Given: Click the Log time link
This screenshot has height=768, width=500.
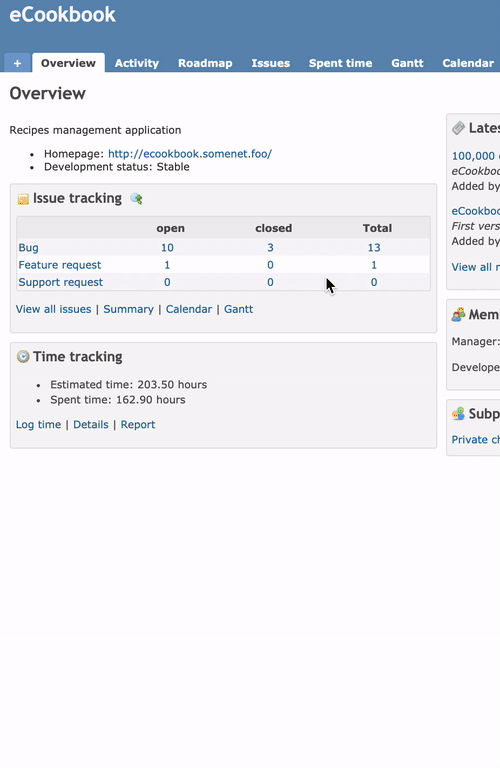Looking at the screenshot, I should (38, 425).
